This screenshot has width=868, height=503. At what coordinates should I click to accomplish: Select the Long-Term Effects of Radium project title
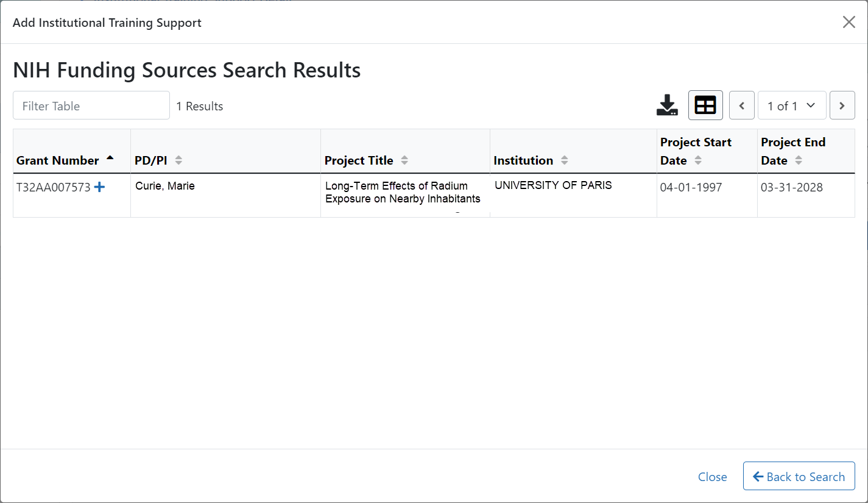[x=403, y=192]
